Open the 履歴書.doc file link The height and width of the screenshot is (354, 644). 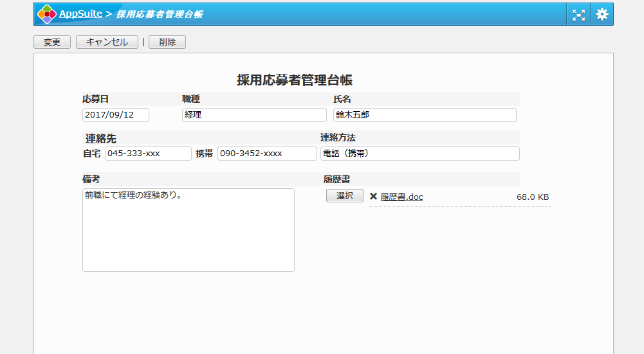401,197
